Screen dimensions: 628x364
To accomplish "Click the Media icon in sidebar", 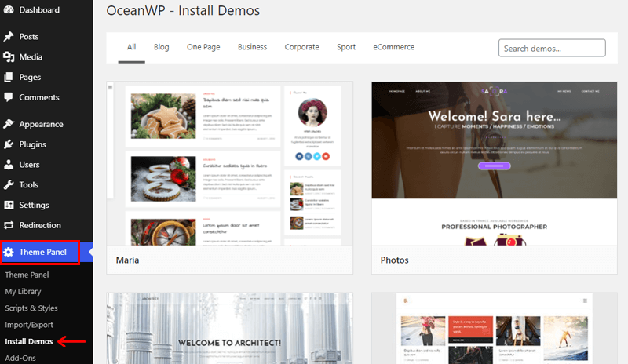I will tap(9, 56).
